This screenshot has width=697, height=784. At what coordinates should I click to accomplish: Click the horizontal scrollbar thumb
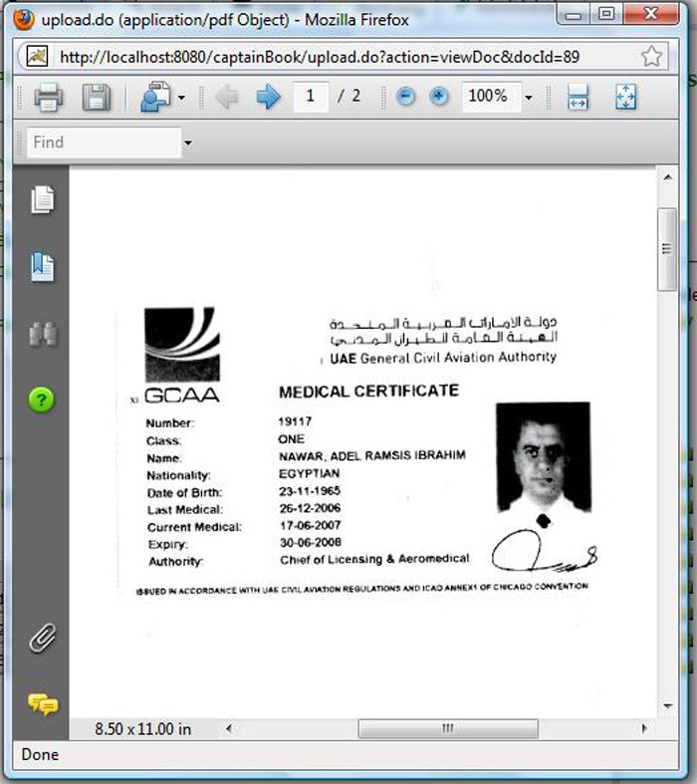coord(447,729)
